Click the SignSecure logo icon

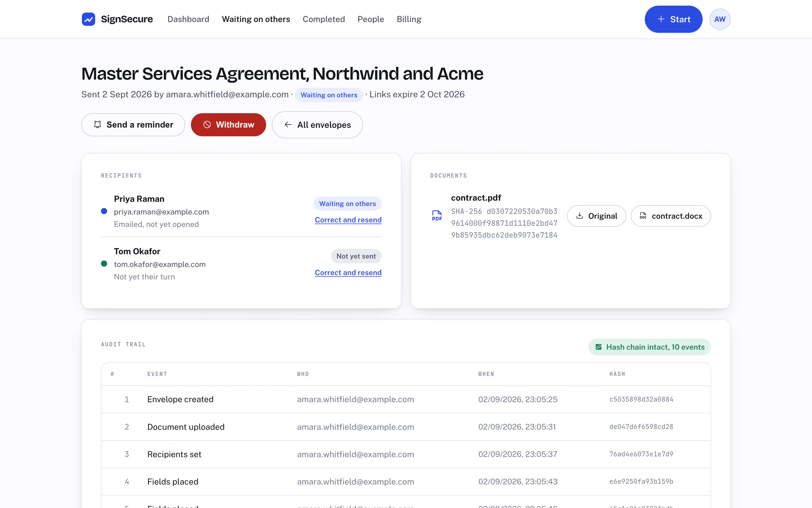pyautogui.click(x=88, y=19)
